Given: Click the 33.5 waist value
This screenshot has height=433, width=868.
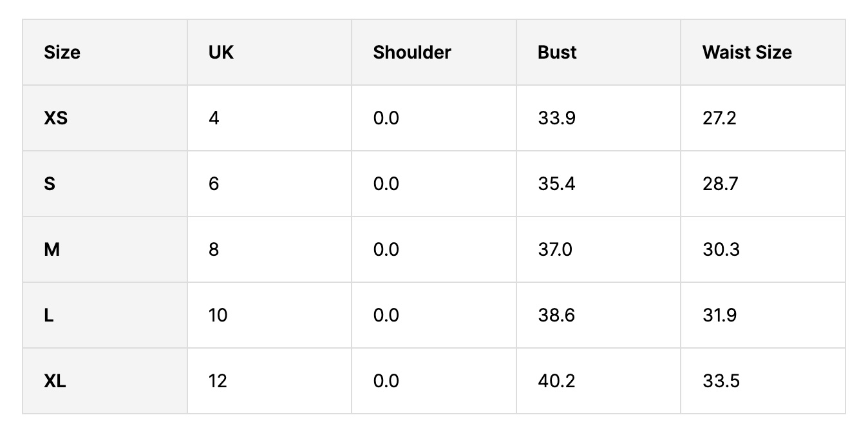Looking at the screenshot, I should (x=721, y=381).
